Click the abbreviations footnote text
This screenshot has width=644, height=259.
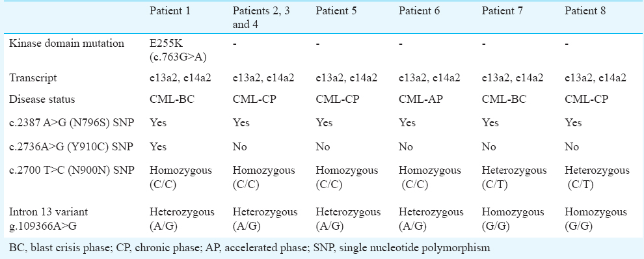(249, 248)
